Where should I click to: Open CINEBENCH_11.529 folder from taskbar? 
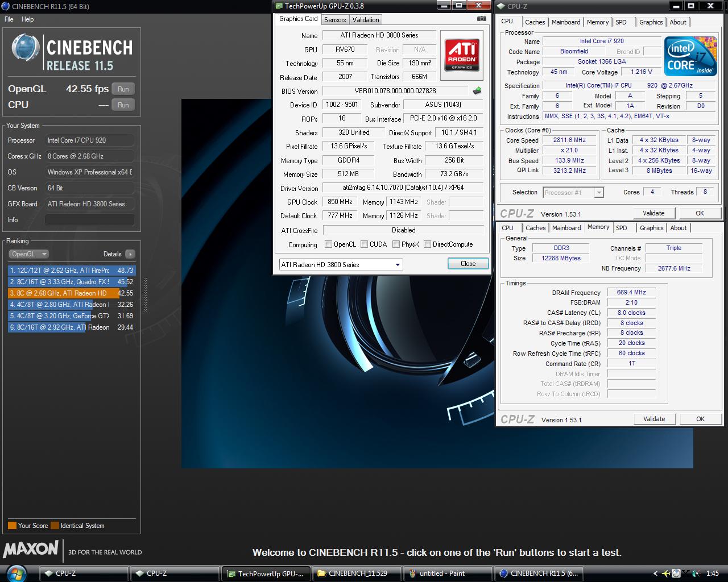(357, 573)
